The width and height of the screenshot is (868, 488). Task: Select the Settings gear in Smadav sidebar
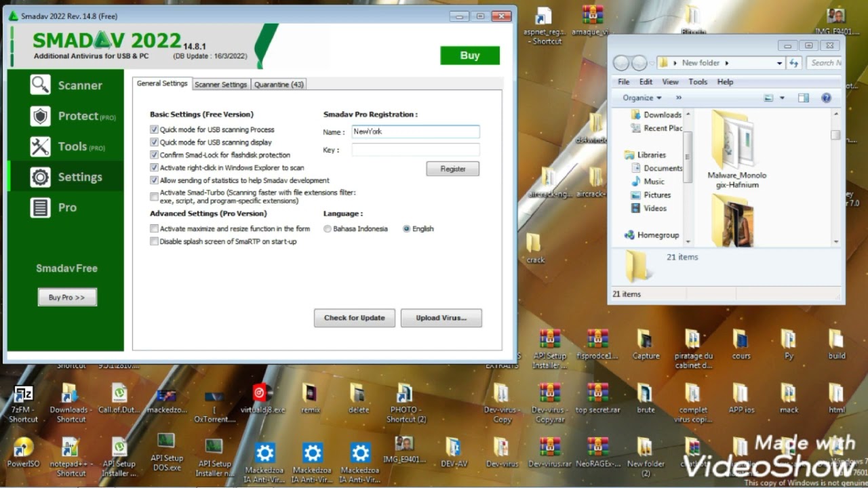[x=66, y=177]
